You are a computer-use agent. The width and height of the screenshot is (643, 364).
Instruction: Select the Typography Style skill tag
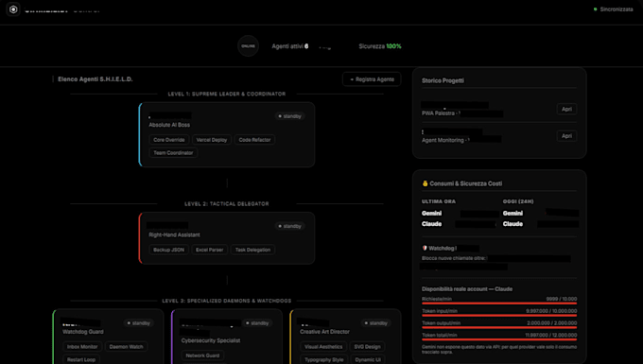click(x=323, y=359)
